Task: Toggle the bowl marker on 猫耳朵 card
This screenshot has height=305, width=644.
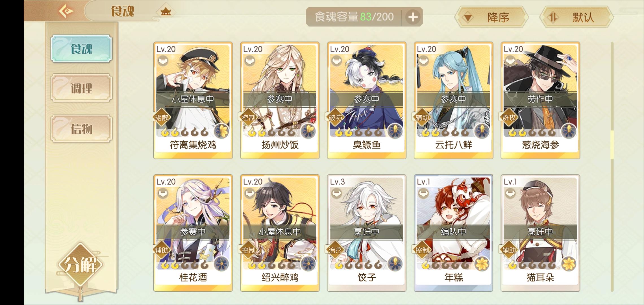Action: [510, 193]
